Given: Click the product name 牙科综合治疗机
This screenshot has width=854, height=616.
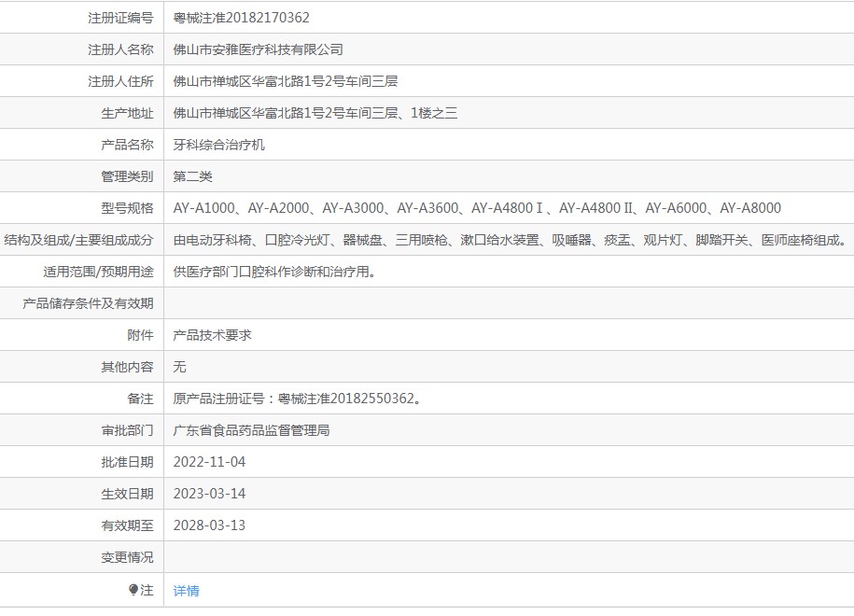Looking at the screenshot, I should (x=219, y=145).
